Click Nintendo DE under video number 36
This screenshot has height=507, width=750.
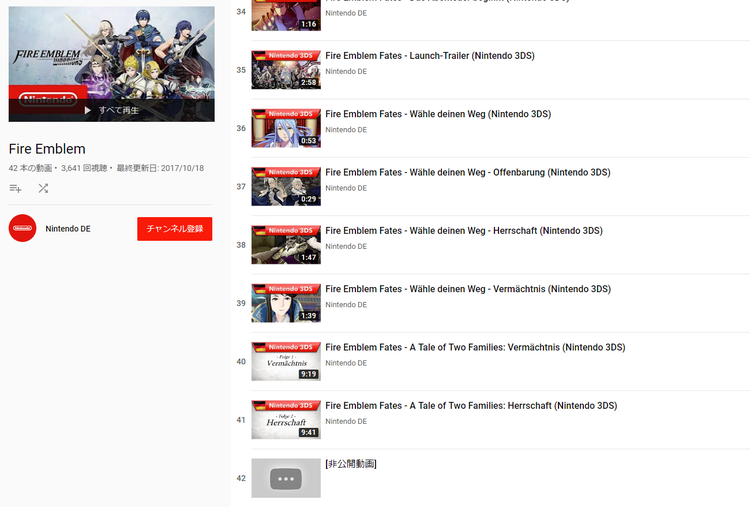346,130
